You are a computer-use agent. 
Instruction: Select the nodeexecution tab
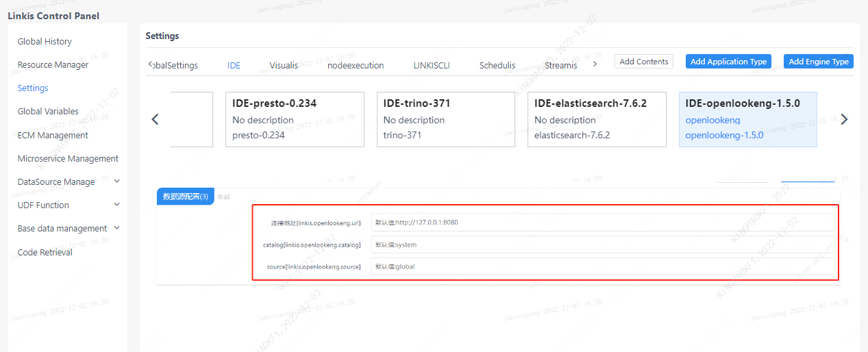coord(356,66)
